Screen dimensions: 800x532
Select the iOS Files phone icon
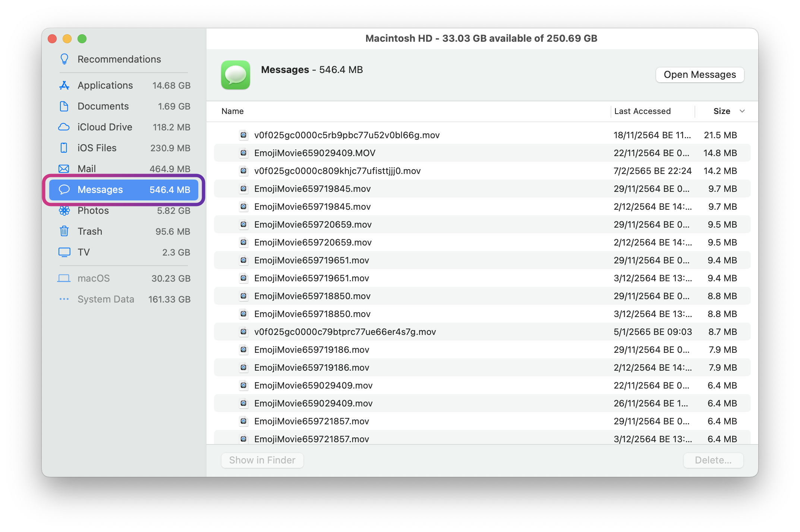coord(64,148)
